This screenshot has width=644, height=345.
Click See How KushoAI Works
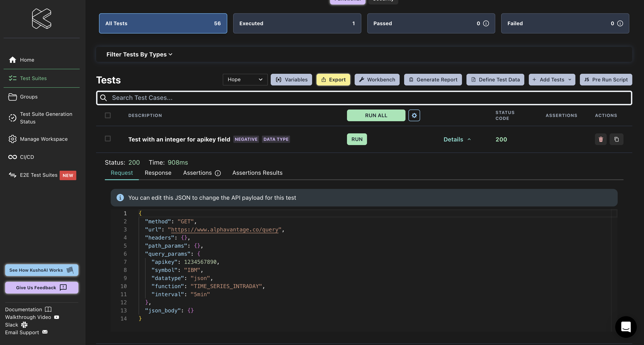[x=41, y=270]
